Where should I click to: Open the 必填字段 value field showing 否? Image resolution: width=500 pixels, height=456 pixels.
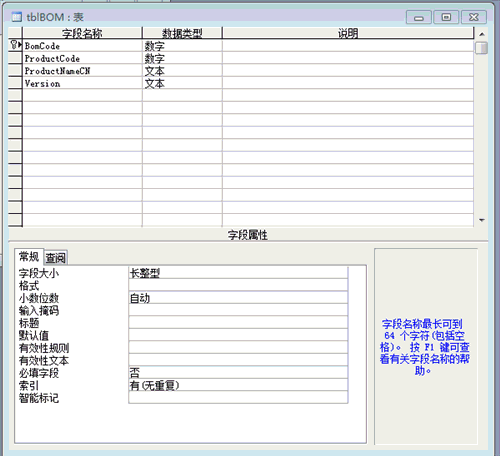pos(238,372)
